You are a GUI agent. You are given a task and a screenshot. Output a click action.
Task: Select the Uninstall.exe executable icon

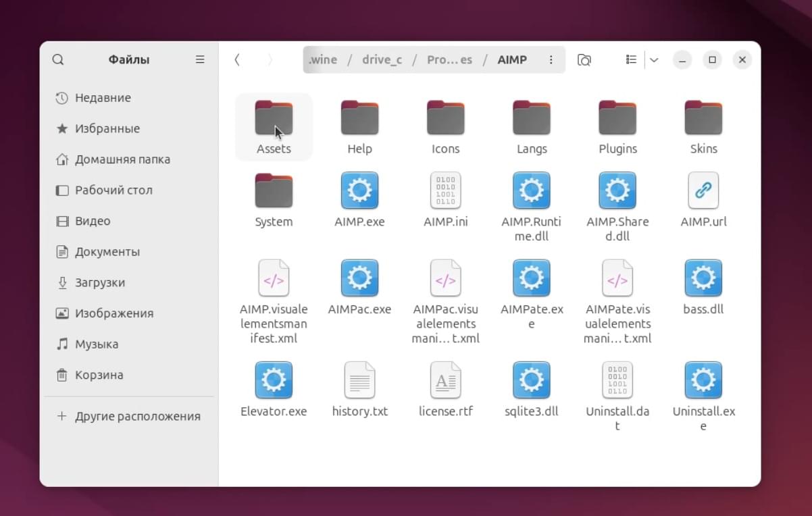pyautogui.click(x=703, y=380)
